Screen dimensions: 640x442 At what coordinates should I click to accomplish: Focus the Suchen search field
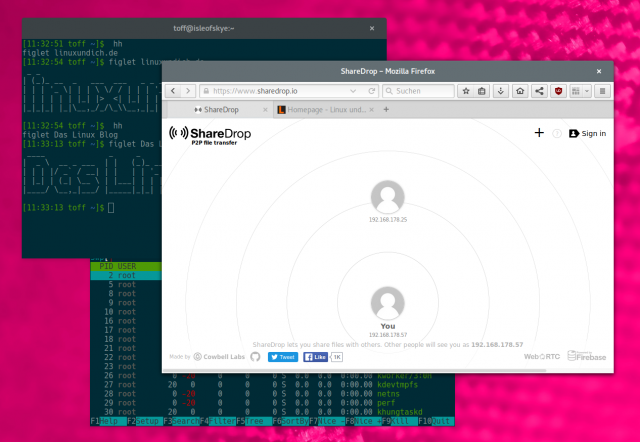[x=418, y=91]
